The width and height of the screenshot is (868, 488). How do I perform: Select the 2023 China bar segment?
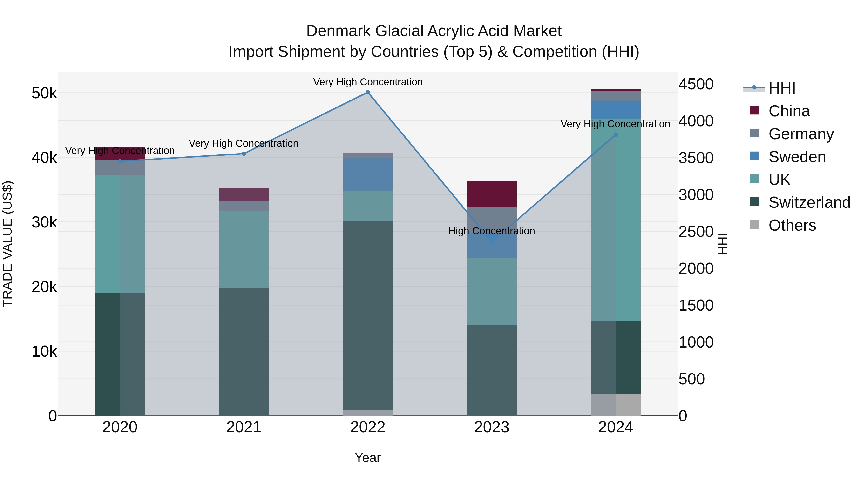[x=492, y=194]
